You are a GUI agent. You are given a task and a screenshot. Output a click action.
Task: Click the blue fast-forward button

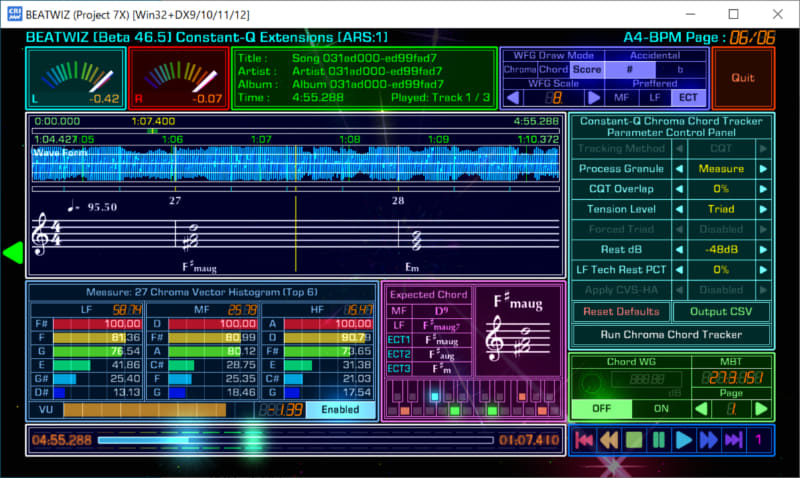point(709,440)
